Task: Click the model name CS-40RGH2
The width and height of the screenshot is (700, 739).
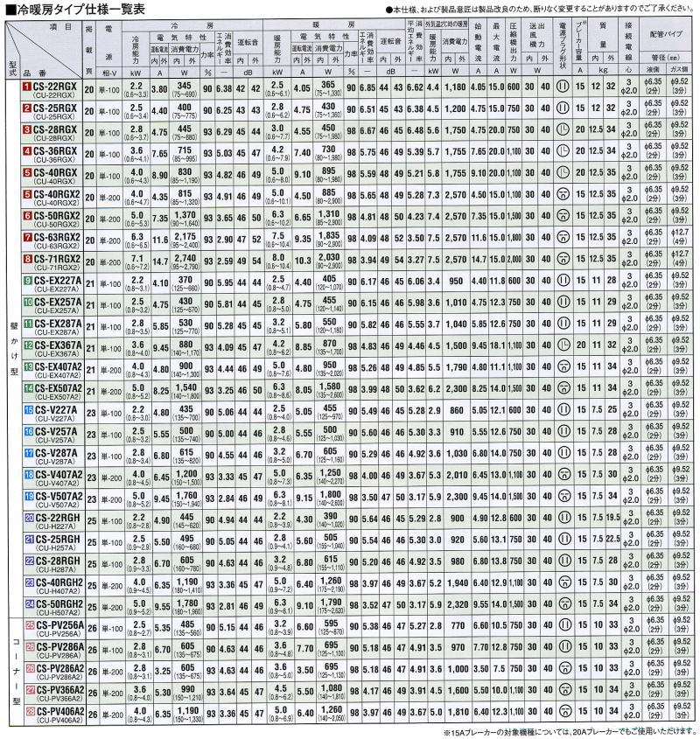Action: 59,582
